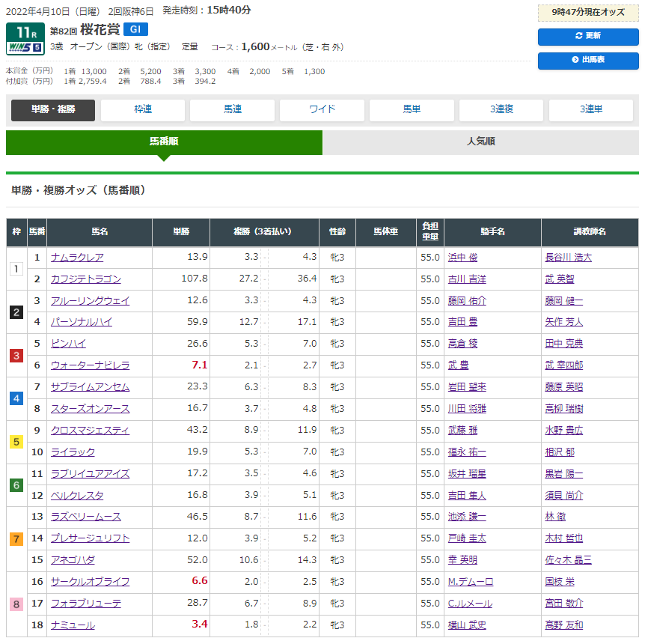Open horse スターズオンアース link
Viewport: 645px width, 644px height.
[90, 410]
